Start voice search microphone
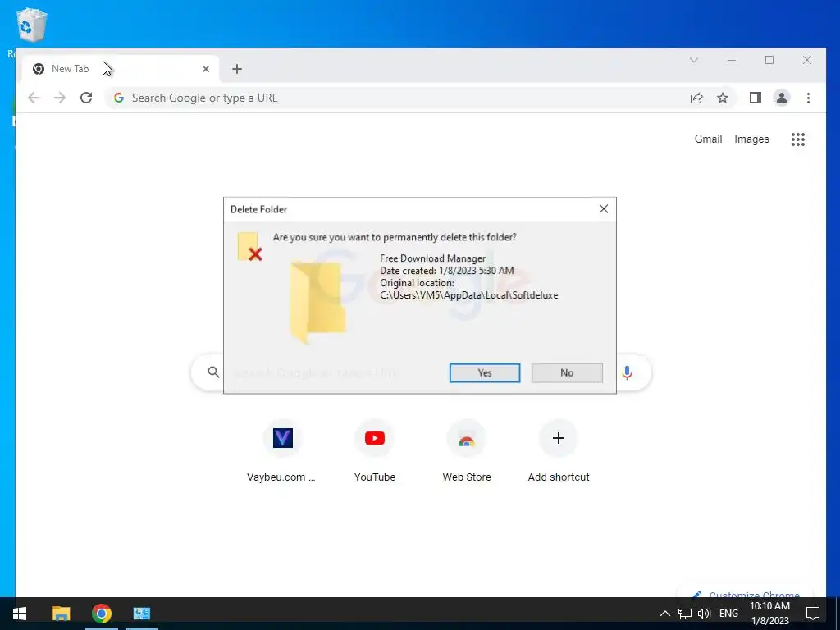 [x=627, y=372]
